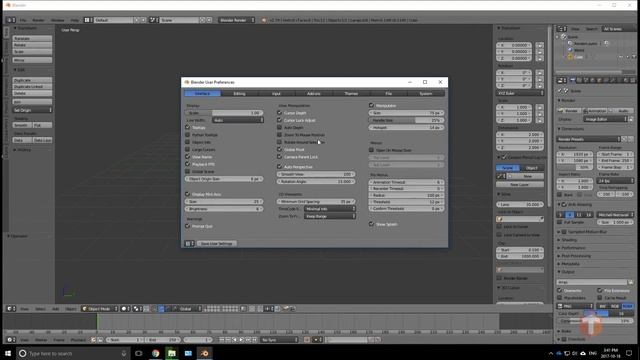Screen dimensions: 640x360
Task: Open pivot point selector icon
Action: click(138, 309)
